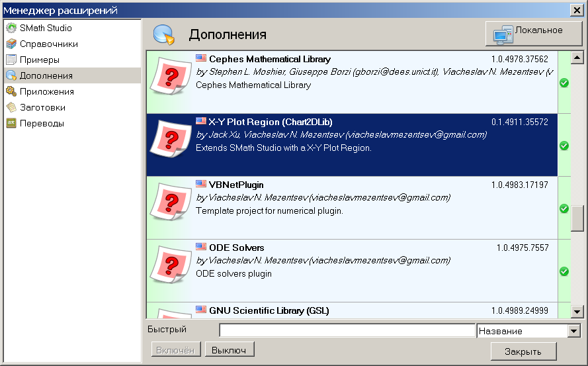Click the vertical scrollbar thumb
The width and height of the screenshot is (588, 366).
click(x=577, y=218)
